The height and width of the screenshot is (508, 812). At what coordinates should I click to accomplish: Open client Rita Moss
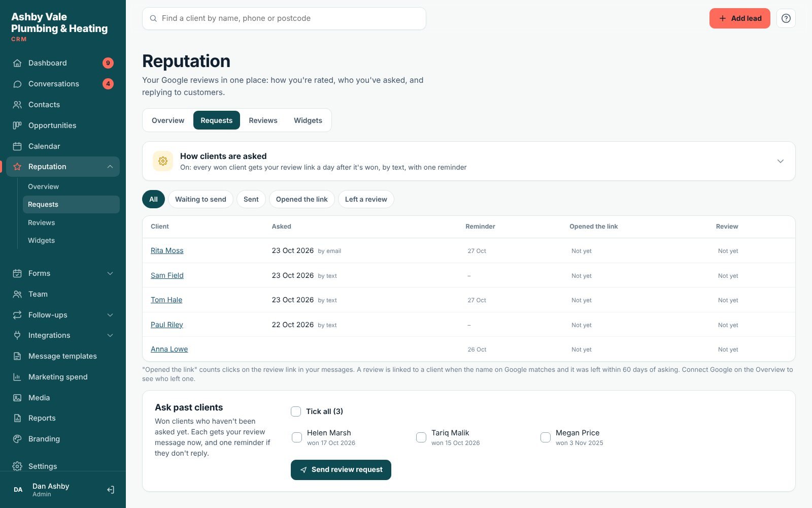(167, 250)
